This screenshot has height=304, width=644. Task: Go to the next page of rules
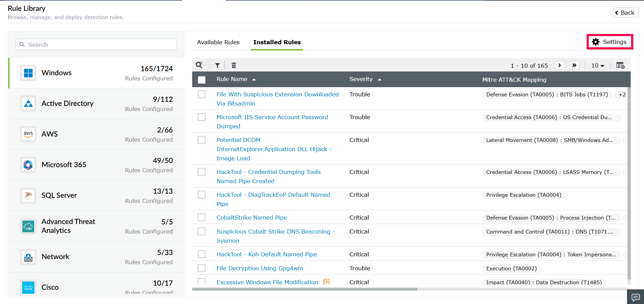click(559, 65)
